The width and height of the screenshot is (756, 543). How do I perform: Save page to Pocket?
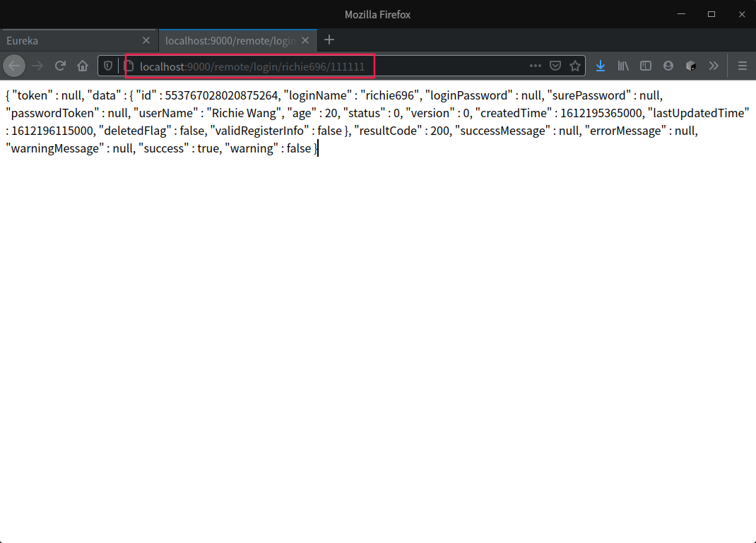pos(555,66)
